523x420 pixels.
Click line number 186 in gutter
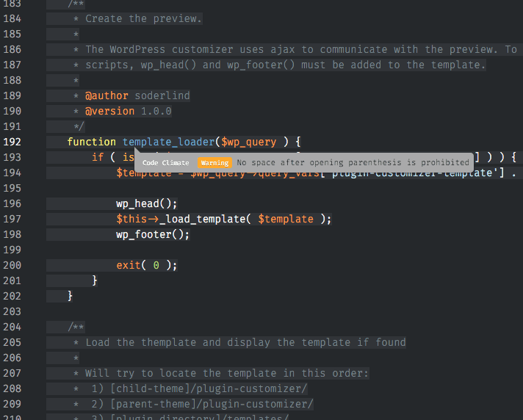12,50
